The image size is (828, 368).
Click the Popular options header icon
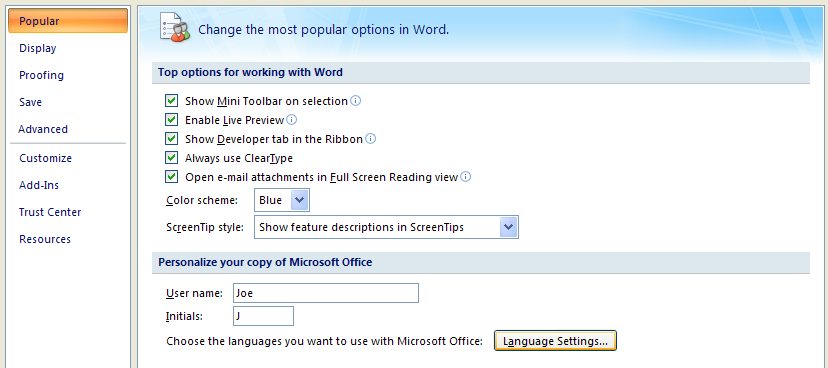[174, 28]
